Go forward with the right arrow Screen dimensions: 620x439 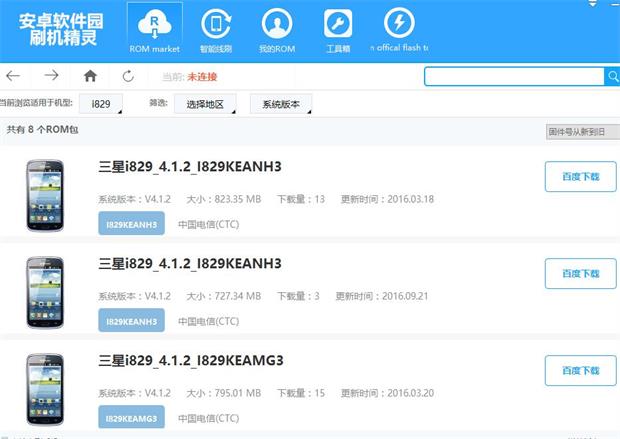51,76
